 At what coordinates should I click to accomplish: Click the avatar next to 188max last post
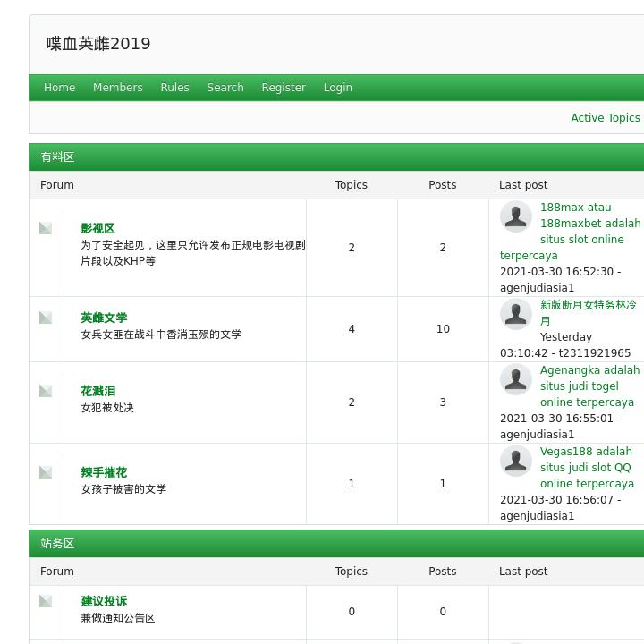tap(515, 216)
